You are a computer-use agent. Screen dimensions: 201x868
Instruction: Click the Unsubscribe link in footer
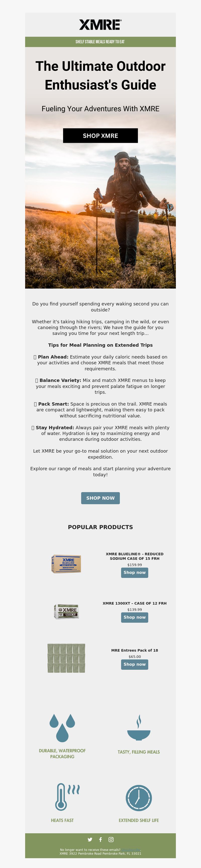point(131,850)
